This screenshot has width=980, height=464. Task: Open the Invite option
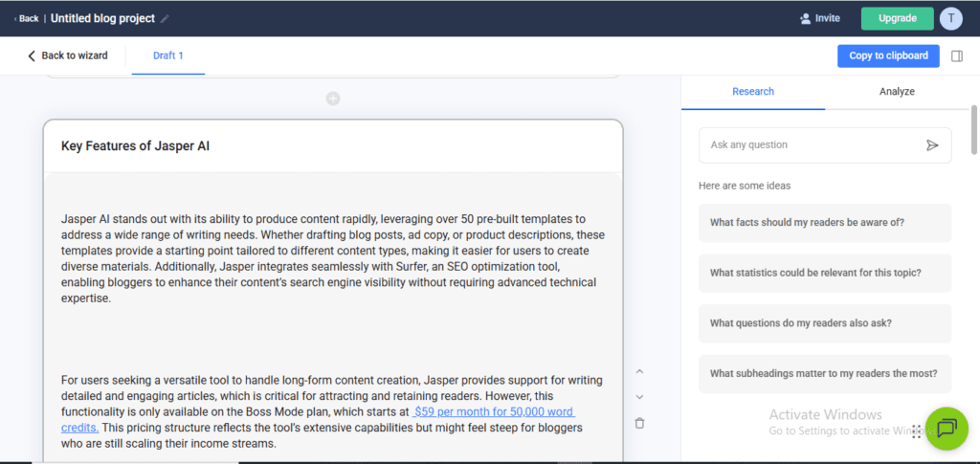coord(819,19)
